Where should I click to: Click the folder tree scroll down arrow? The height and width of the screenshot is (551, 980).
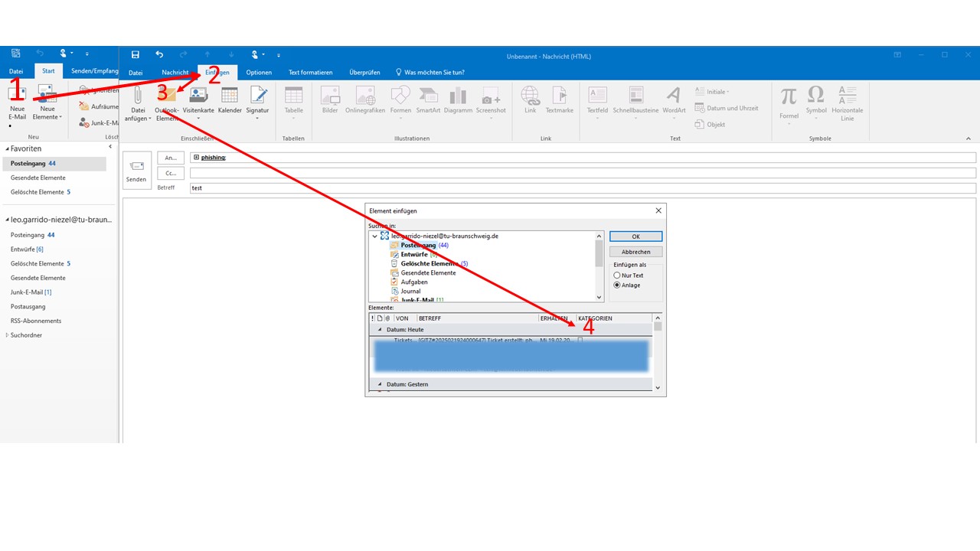point(599,297)
